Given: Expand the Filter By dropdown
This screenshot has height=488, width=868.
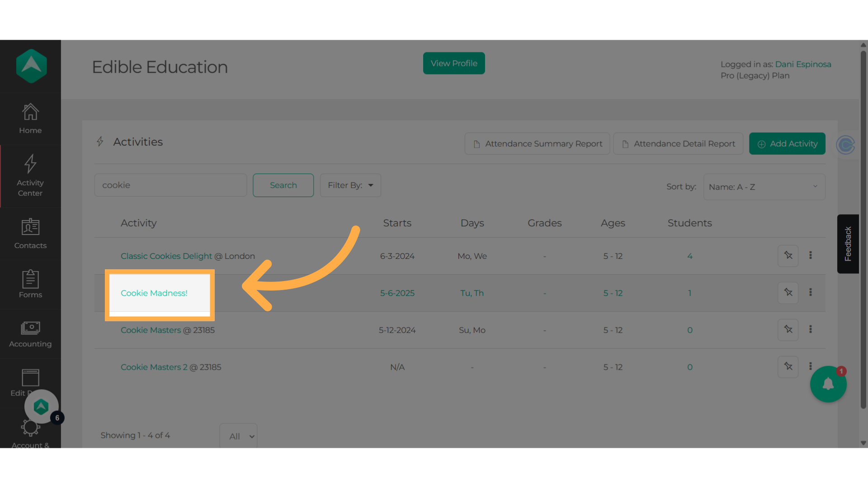Looking at the screenshot, I should [350, 185].
